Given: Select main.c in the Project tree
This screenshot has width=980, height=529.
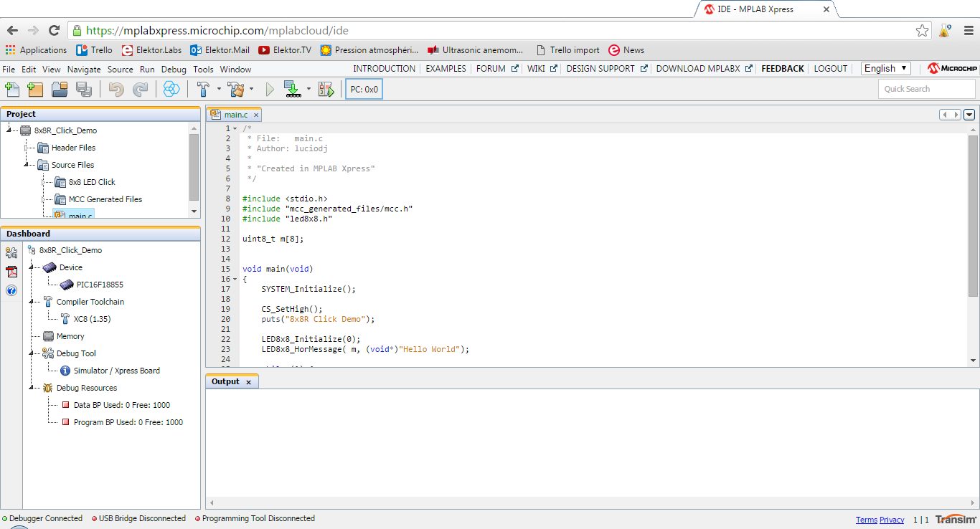Looking at the screenshot, I should click(x=73, y=215).
